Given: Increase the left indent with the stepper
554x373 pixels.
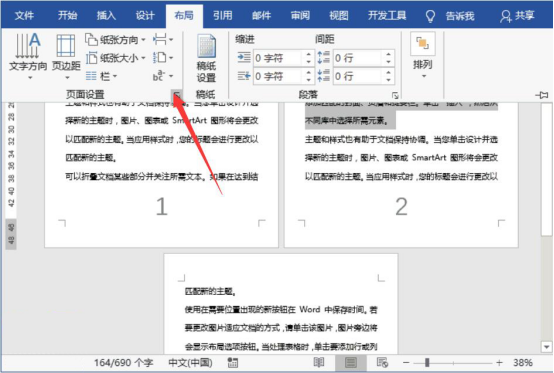Looking at the screenshot, I should coord(308,54).
